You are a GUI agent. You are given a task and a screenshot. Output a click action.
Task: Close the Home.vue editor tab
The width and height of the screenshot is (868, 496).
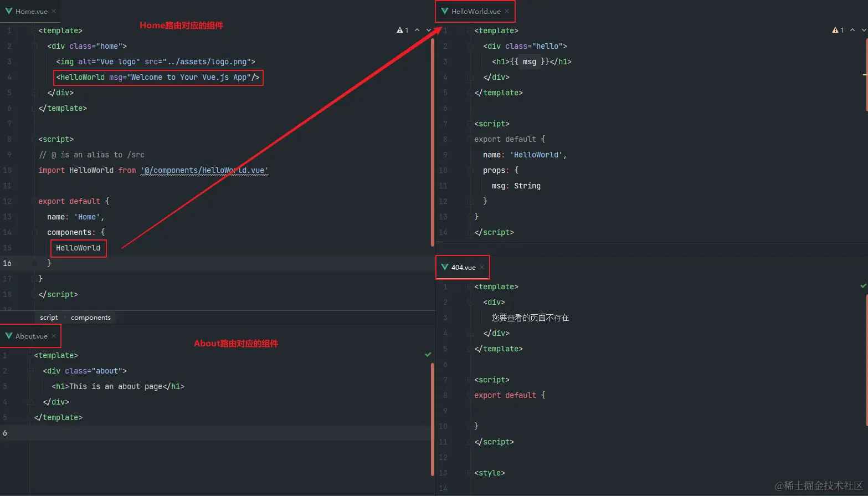pos(54,11)
